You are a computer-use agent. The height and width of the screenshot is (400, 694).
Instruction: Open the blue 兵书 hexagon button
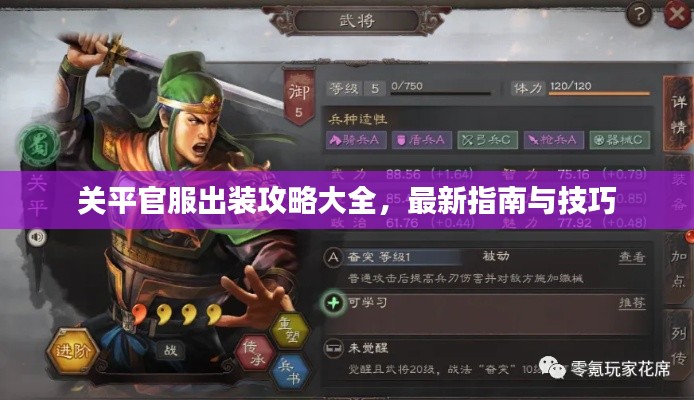289,372
